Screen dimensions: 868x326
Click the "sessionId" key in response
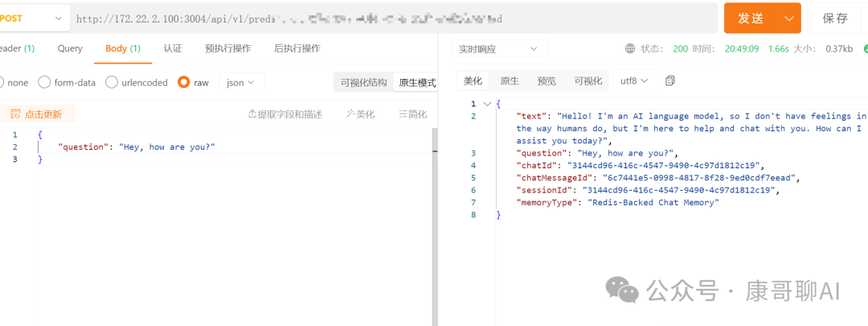click(x=542, y=190)
